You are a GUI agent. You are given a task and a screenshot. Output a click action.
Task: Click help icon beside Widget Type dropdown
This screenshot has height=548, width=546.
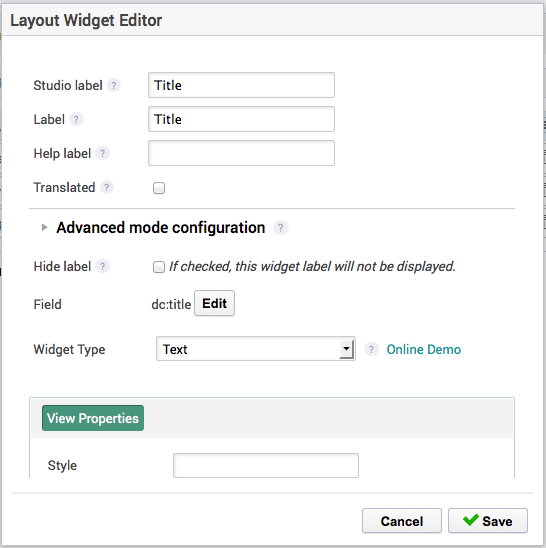click(x=371, y=349)
